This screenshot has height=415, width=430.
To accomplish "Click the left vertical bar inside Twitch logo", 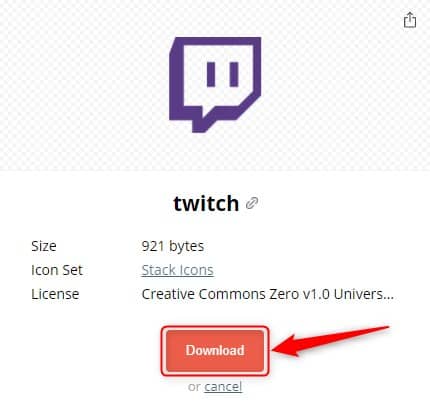I will pos(211,74).
